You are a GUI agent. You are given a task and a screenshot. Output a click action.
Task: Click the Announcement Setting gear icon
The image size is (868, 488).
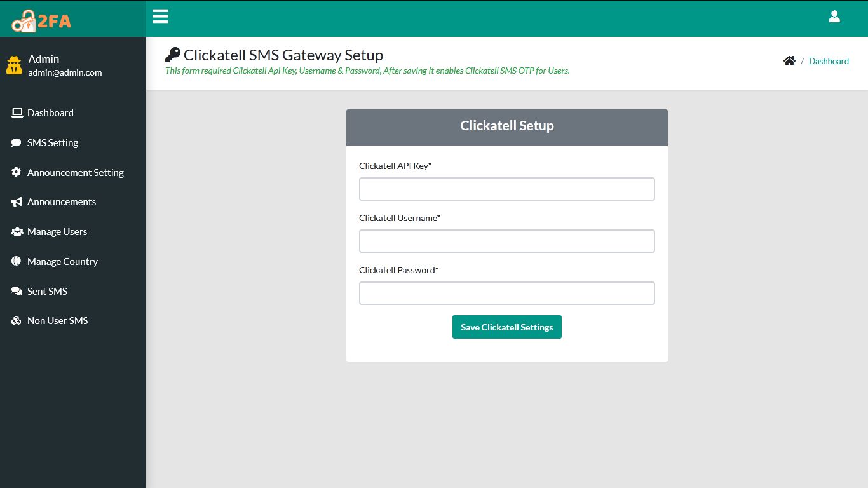click(17, 172)
